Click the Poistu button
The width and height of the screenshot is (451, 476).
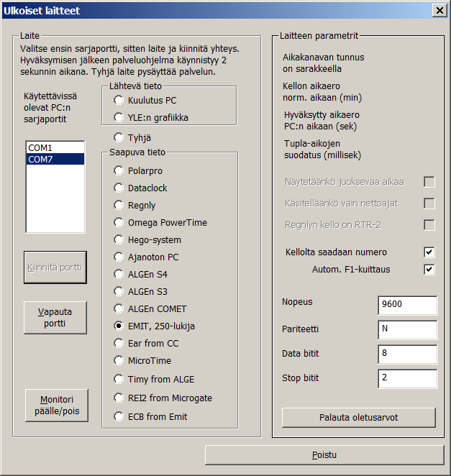(324, 455)
